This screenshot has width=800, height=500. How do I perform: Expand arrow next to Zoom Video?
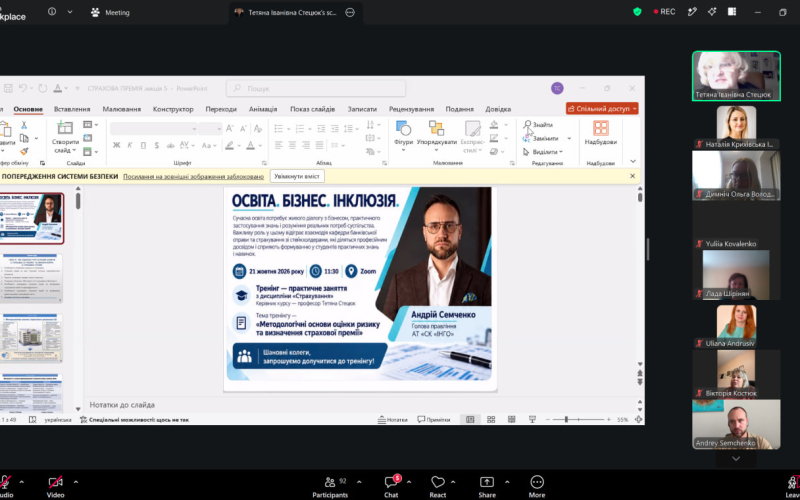tap(76, 482)
